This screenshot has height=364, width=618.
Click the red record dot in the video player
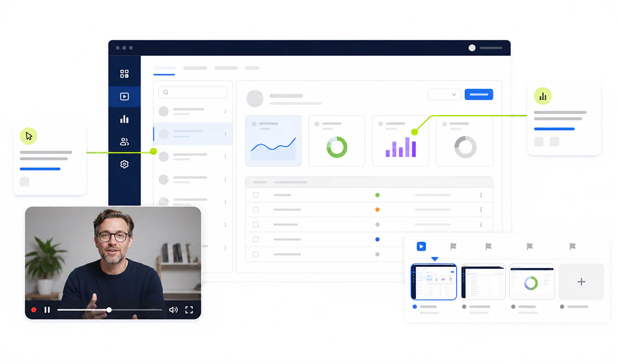pos(34,310)
